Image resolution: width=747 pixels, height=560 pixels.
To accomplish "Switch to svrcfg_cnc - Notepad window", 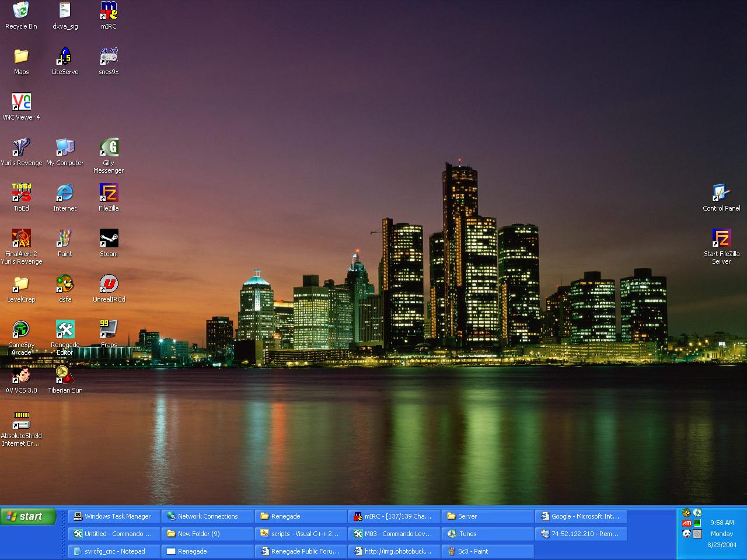I will (114, 551).
